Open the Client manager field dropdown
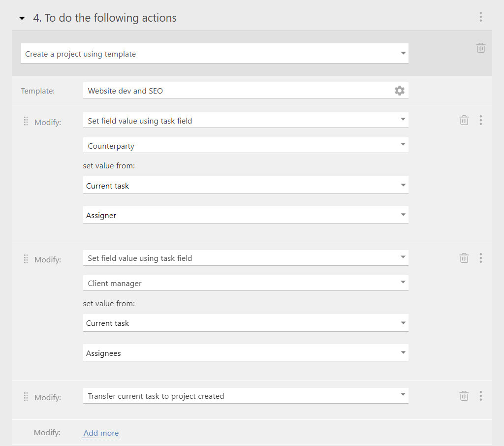The height and width of the screenshot is (446, 504). click(246, 283)
